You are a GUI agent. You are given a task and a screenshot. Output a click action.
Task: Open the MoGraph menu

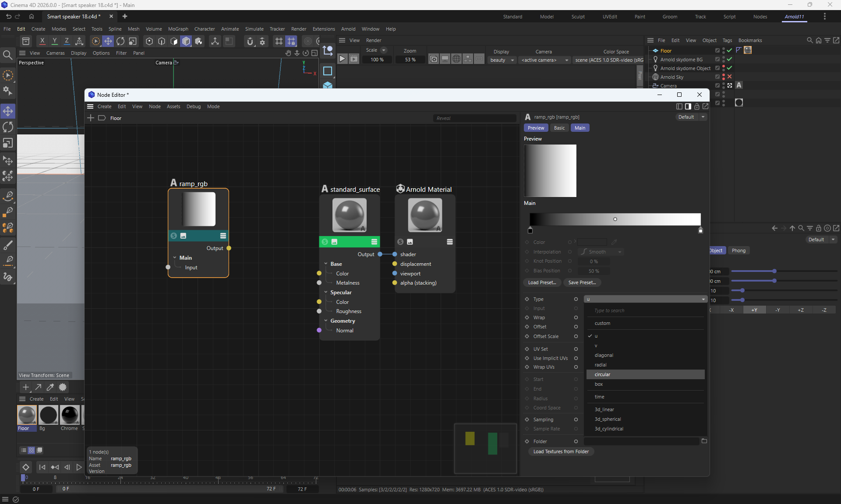pyautogui.click(x=178, y=29)
